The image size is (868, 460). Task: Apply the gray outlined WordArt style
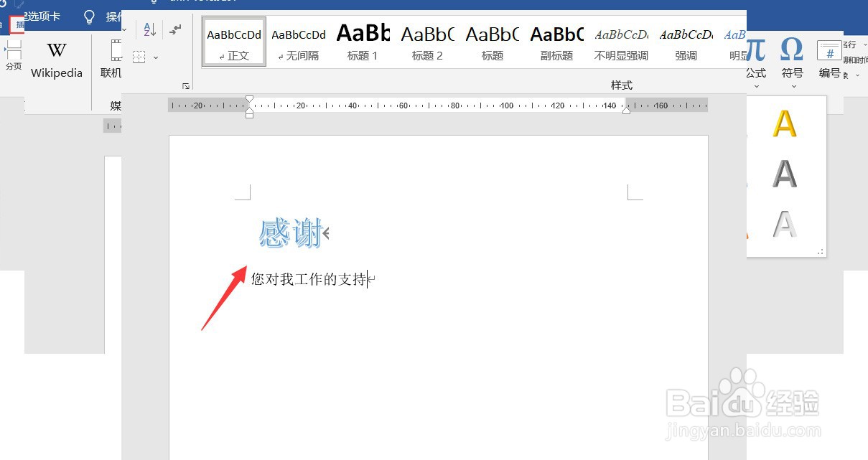(x=785, y=225)
